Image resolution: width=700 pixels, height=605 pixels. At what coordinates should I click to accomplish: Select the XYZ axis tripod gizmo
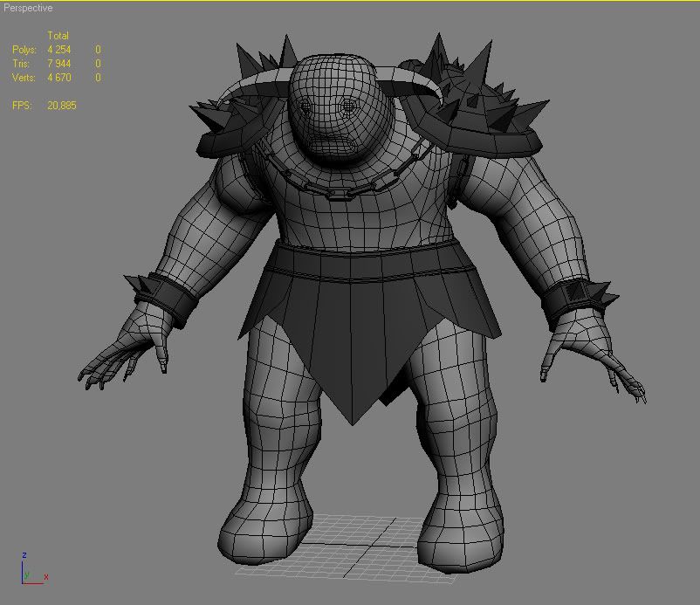click(28, 569)
